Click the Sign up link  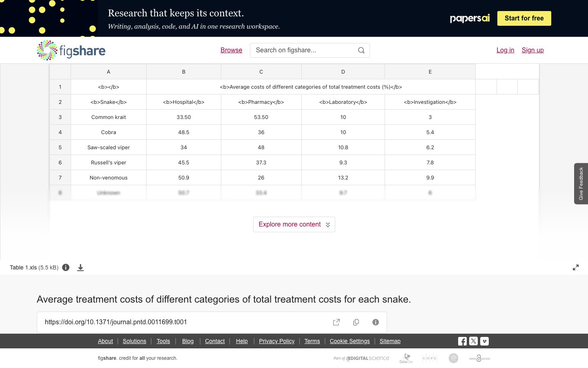(x=533, y=50)
